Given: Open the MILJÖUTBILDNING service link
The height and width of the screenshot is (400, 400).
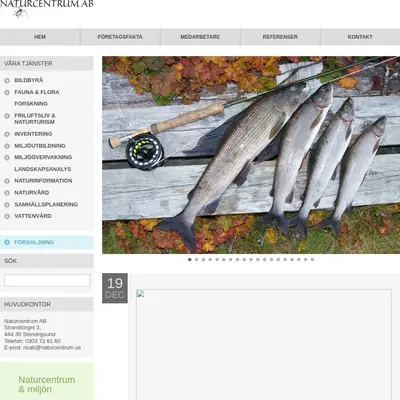Looking at the screenshot, I should [40, 146].
